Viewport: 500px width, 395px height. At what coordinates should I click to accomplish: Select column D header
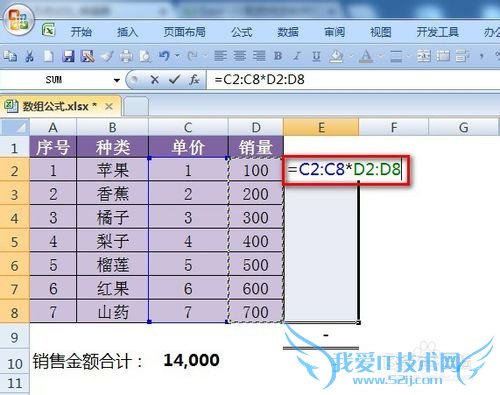click(x=256, y=127)
